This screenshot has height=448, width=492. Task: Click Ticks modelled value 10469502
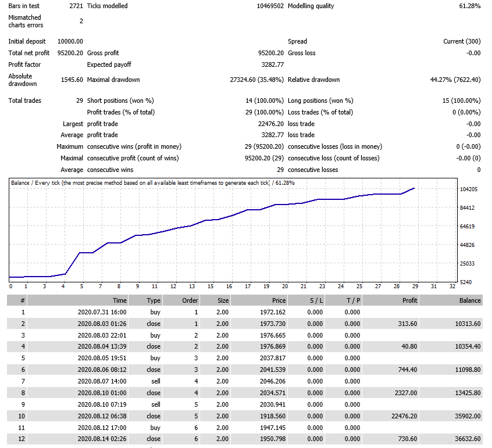270,6
